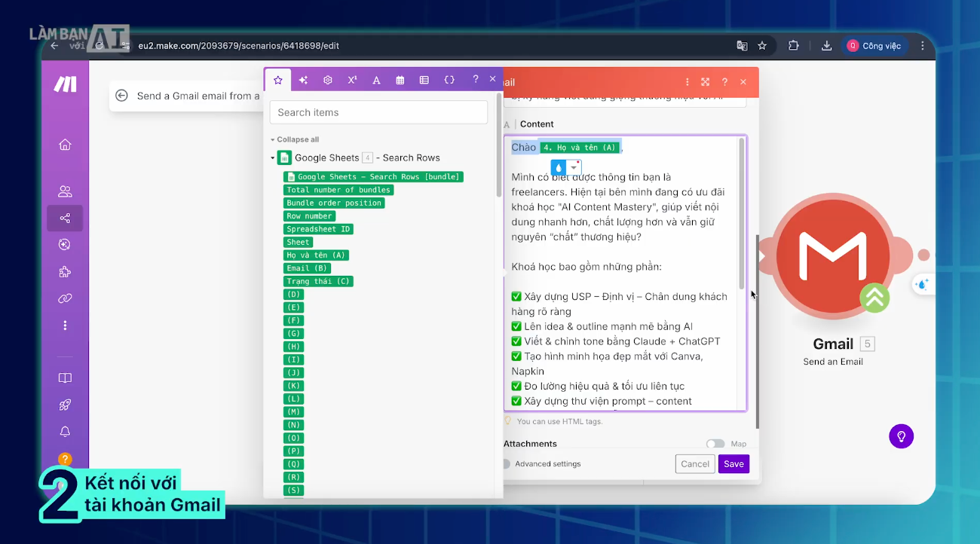
Task: Click the back arrow beside scenario name
Action: pyautogui.click(x=121, y=96)
